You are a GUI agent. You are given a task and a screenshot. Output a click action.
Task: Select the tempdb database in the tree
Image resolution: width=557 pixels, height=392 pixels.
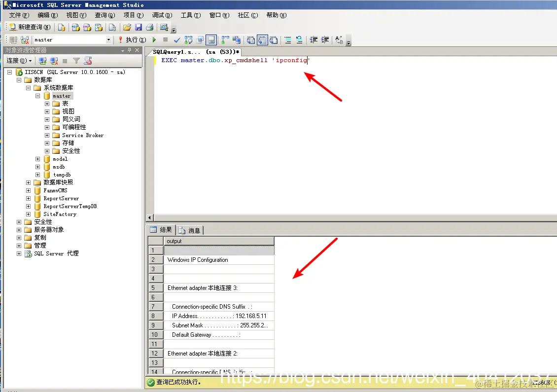(x=62, y=175)
